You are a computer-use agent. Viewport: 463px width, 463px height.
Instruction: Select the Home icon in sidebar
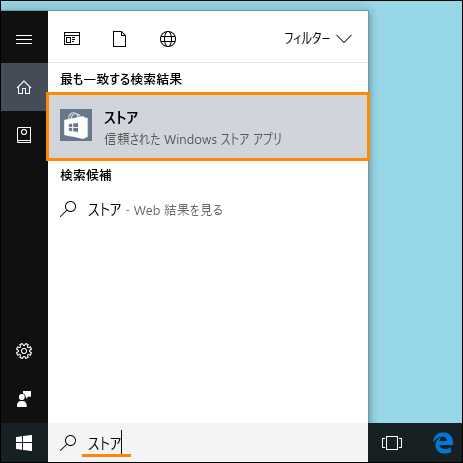pyautogui.click(x=24, y=87)
